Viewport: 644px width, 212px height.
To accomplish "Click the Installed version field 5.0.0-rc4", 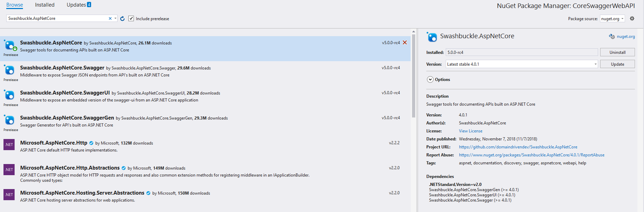I will (522, 52).
